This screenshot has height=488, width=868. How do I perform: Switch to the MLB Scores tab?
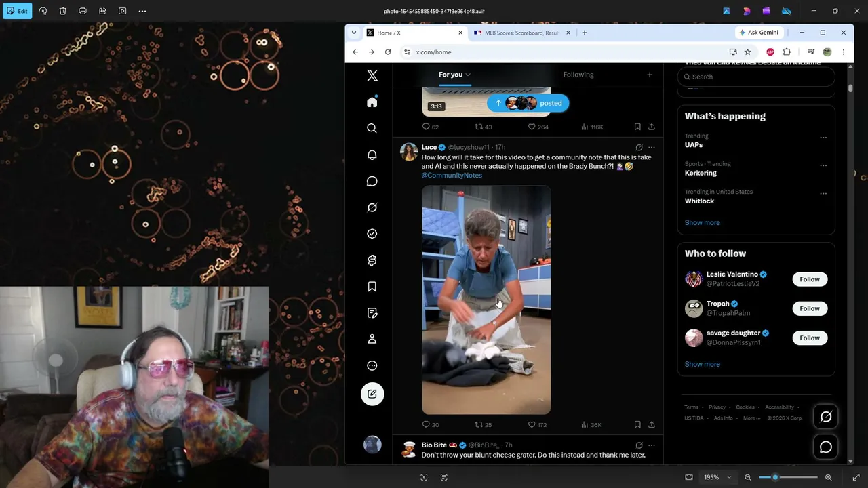(x=521, y=33)
